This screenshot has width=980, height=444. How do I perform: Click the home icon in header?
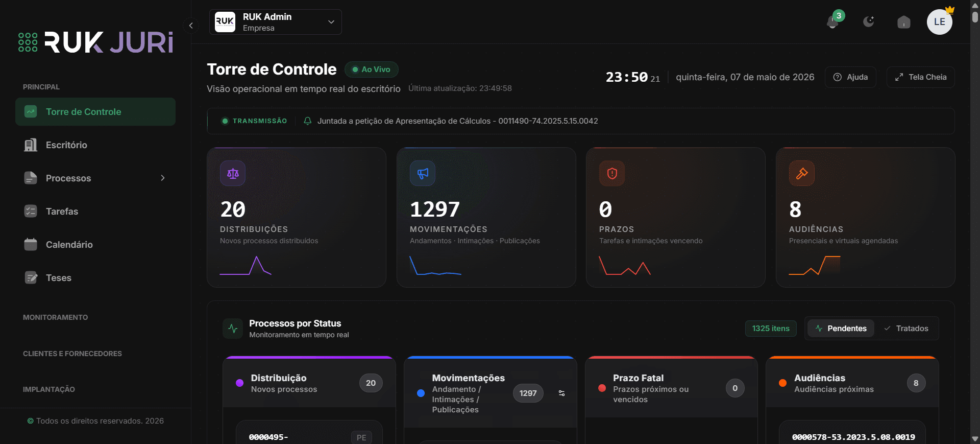904,22
